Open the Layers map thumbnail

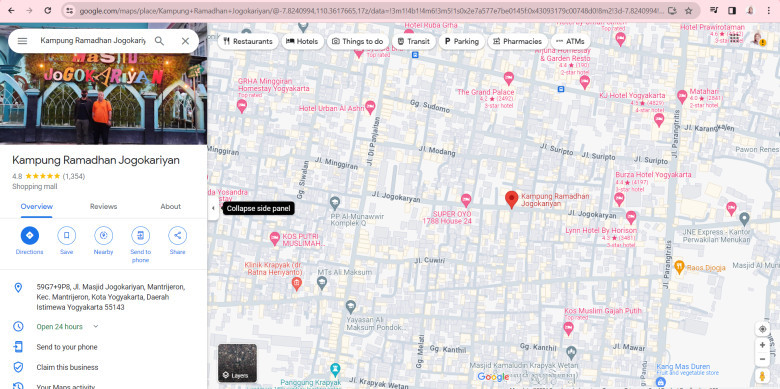click(x=237, y=363)
